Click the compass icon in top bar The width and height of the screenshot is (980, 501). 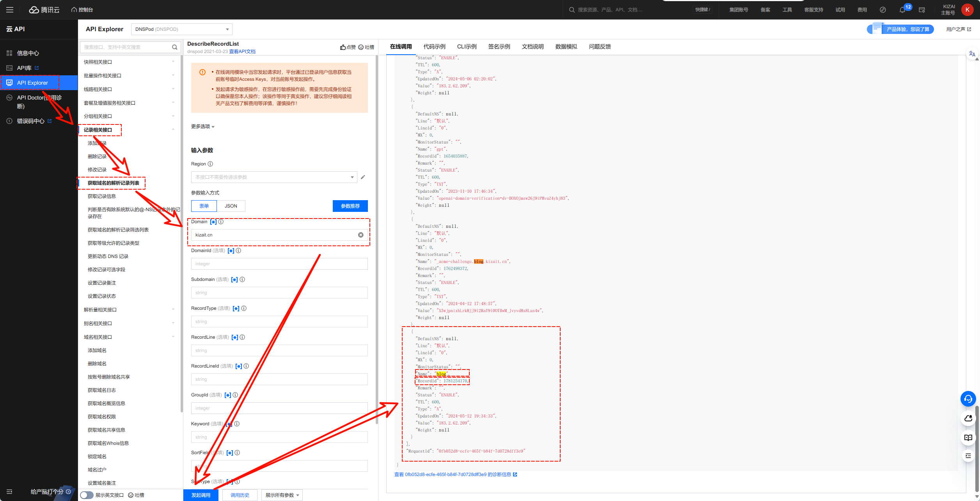point(883,10)
